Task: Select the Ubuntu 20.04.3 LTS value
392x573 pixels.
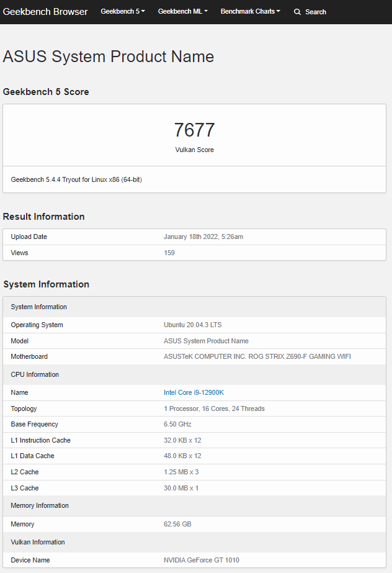Action: point(192,325)
